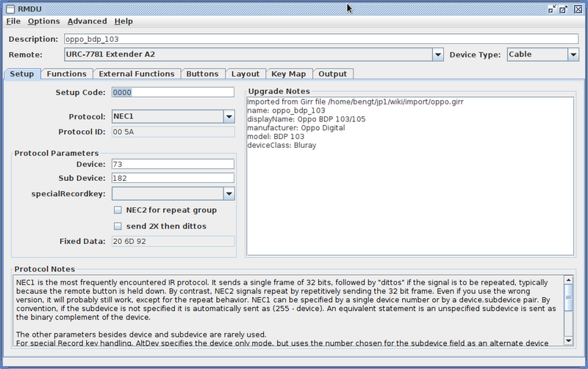Click the line 'displayName: Oppo BDP 103/105'
The width and height of the screenshot is (588, 369).
pyautogui.click(x=306, y=119)
